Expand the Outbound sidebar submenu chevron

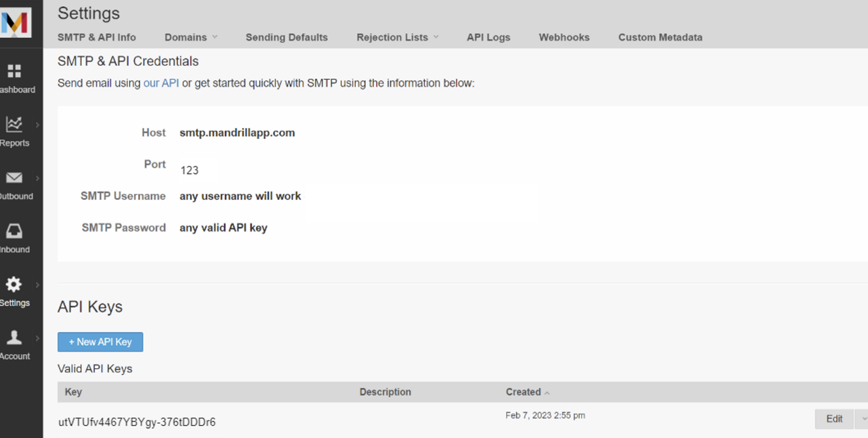pos(37,179)
